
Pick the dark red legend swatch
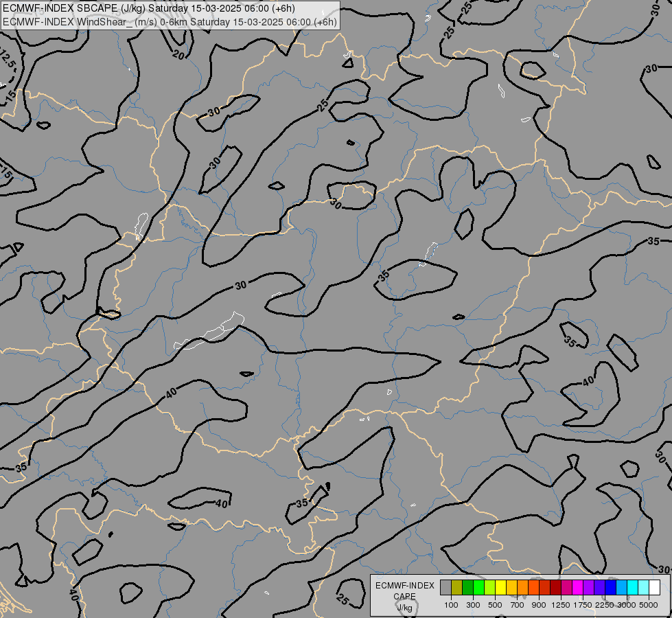[x=555, y=587]
